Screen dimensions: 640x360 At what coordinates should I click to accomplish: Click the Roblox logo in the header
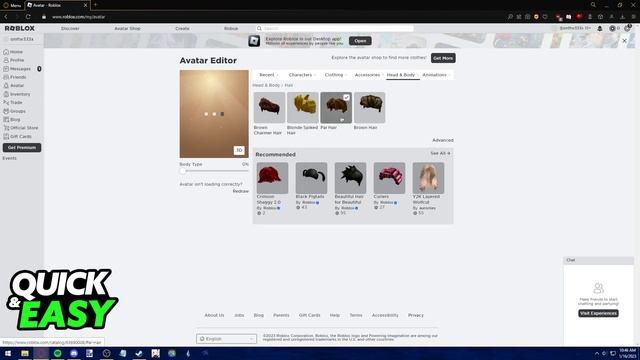click(x=20, y=28)
